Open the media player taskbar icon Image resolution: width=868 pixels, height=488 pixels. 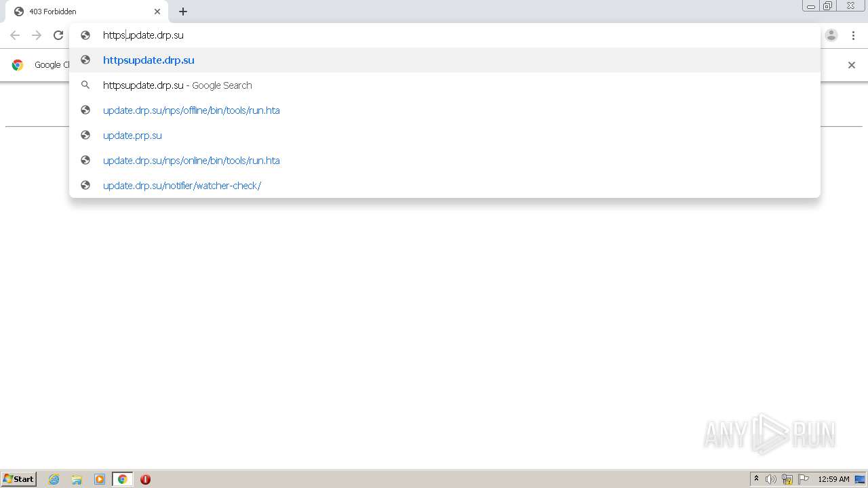[100, 479]
